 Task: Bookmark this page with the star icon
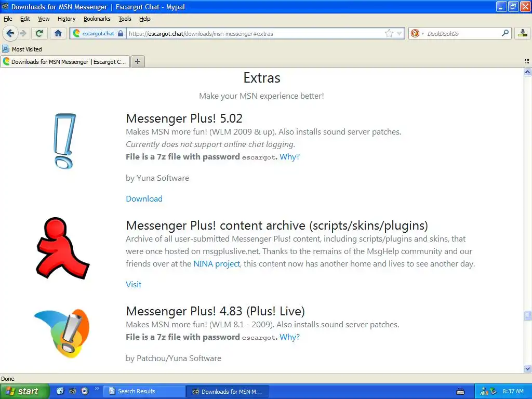(389, 33)
